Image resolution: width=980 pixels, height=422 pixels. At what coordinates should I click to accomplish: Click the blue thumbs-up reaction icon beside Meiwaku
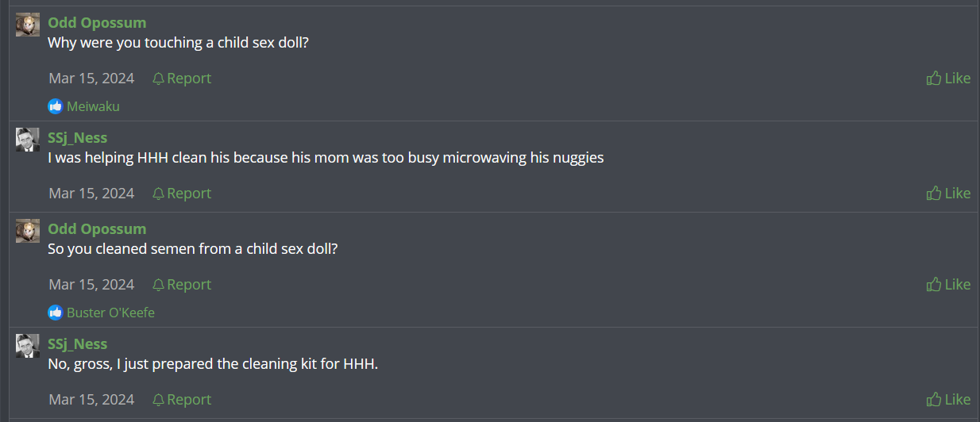55,106
